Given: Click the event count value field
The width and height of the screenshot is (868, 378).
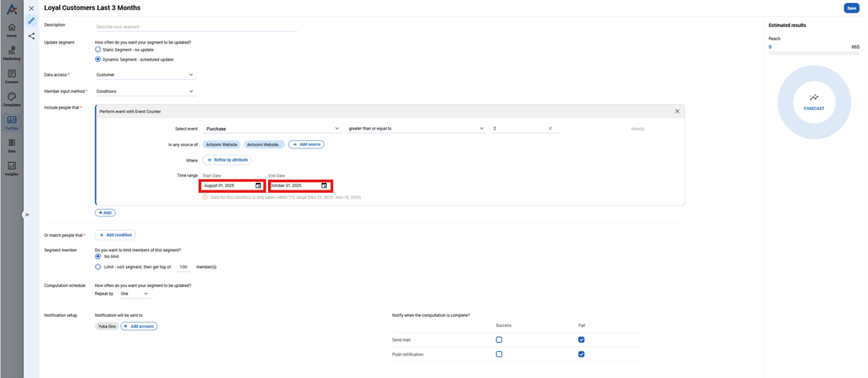Looking at the screenshot, I should pyautogui.click(x=525, y=129).
